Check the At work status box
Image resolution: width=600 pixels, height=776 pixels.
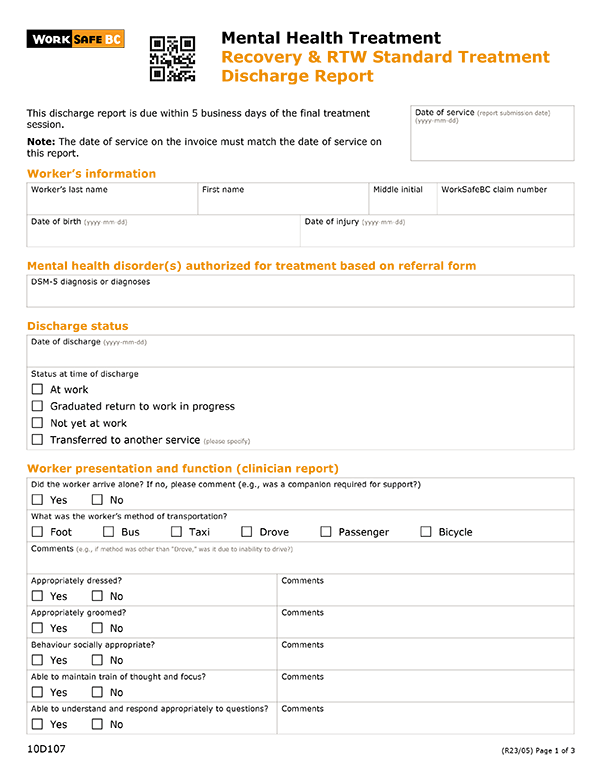coord(37,389)
